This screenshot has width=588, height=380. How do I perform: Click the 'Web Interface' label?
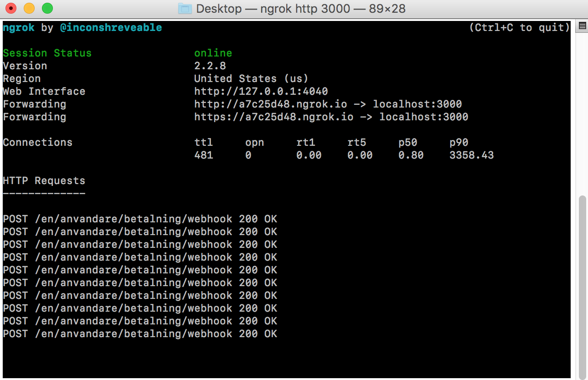coord(44,92)
